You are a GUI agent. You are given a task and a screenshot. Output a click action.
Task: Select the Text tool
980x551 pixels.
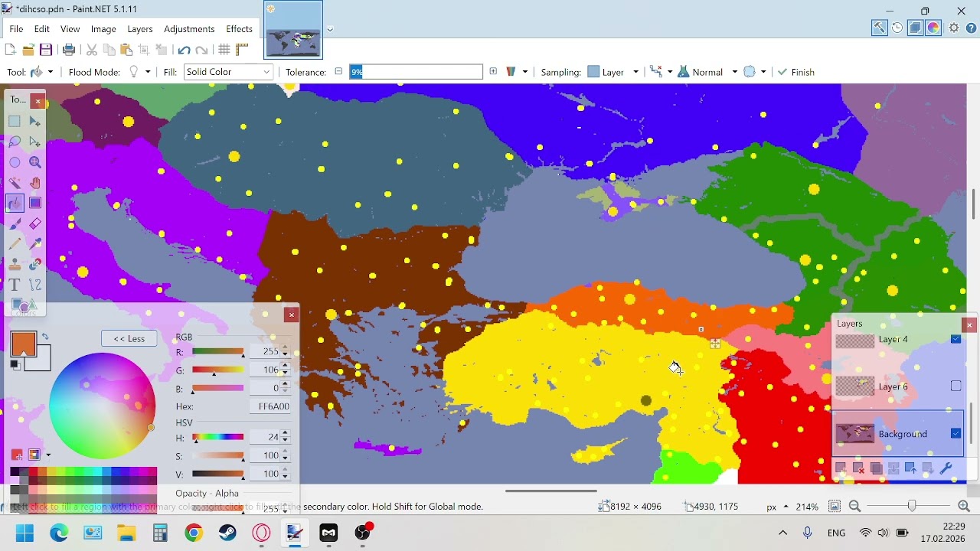pyautogui.click(x=15, y=285)
